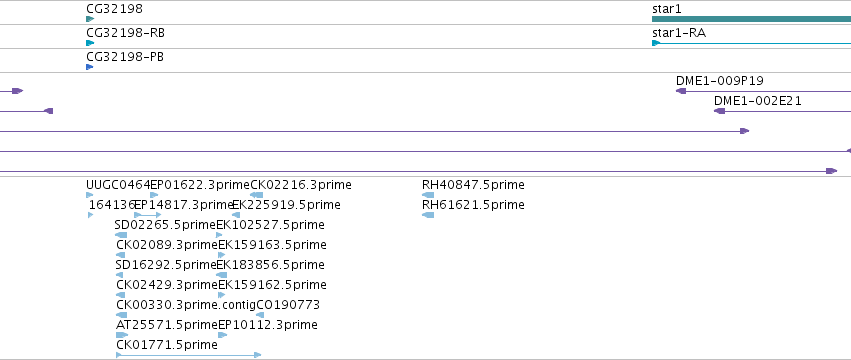Image resolution: width=851 pixels, height=360 pixels.
Task: Click the DME1-002E21 clone arrowhead
Action: point(720,111)
